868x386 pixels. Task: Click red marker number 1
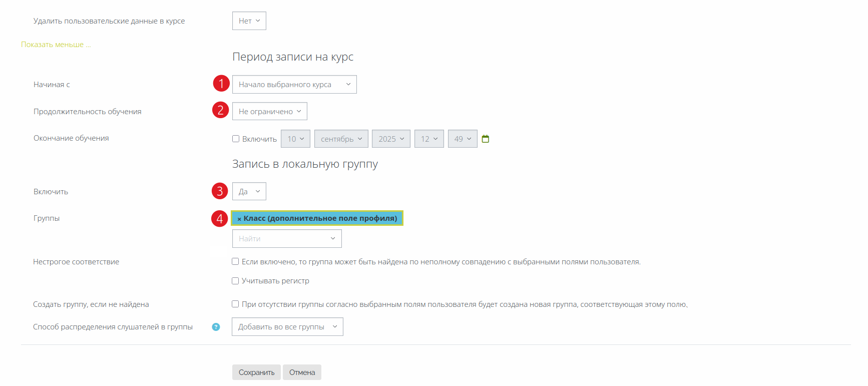pos(221,84)
